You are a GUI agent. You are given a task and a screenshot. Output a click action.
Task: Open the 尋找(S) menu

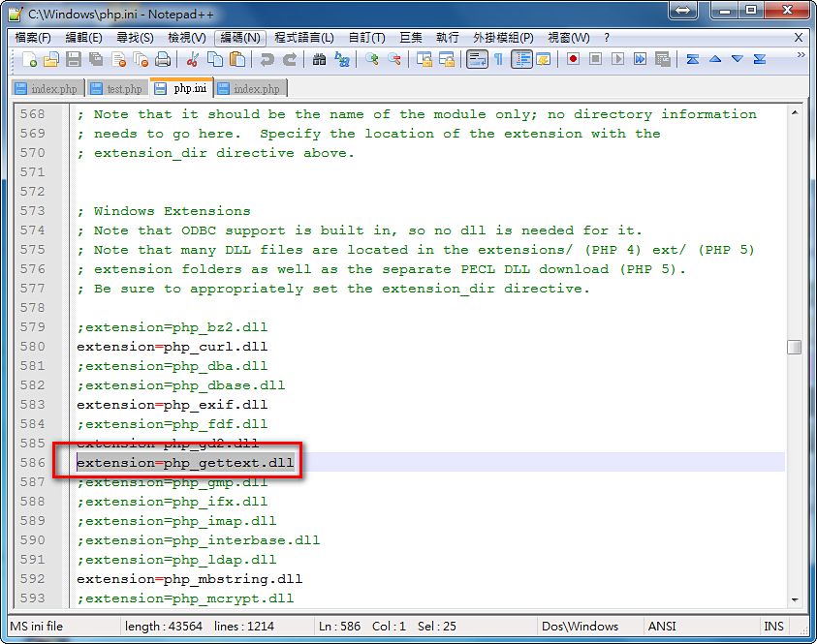pyautogui.click(x=135, y=38)
